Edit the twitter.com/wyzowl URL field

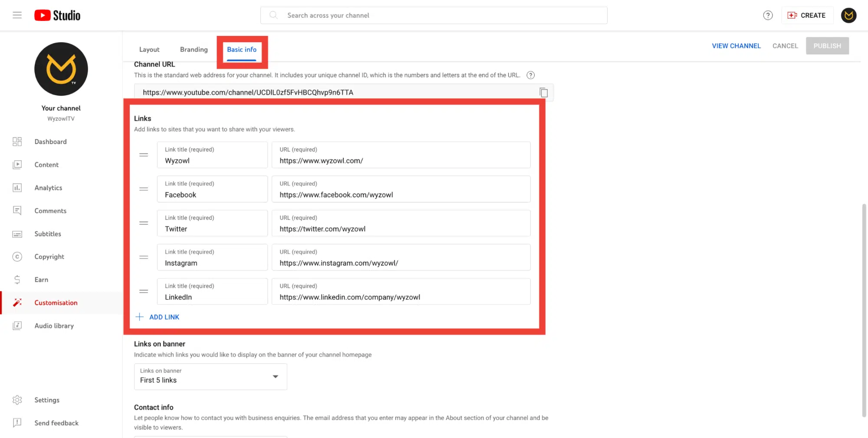[401, 223]
